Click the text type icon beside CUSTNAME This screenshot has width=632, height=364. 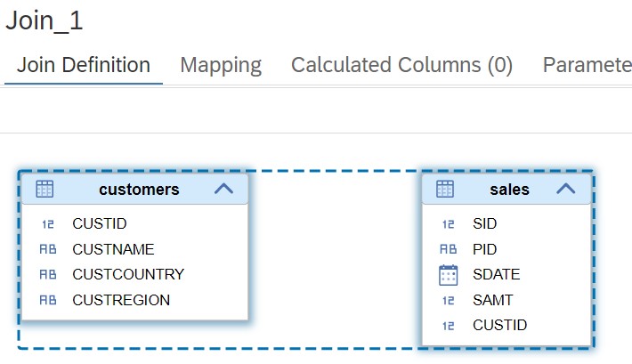pyautogui.click(x=48, y=249)
